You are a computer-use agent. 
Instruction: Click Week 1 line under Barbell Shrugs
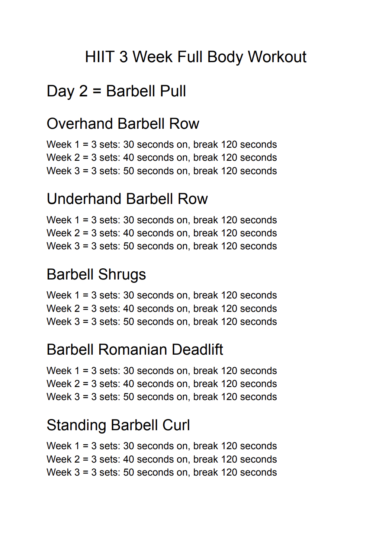(x=161, y=295)
